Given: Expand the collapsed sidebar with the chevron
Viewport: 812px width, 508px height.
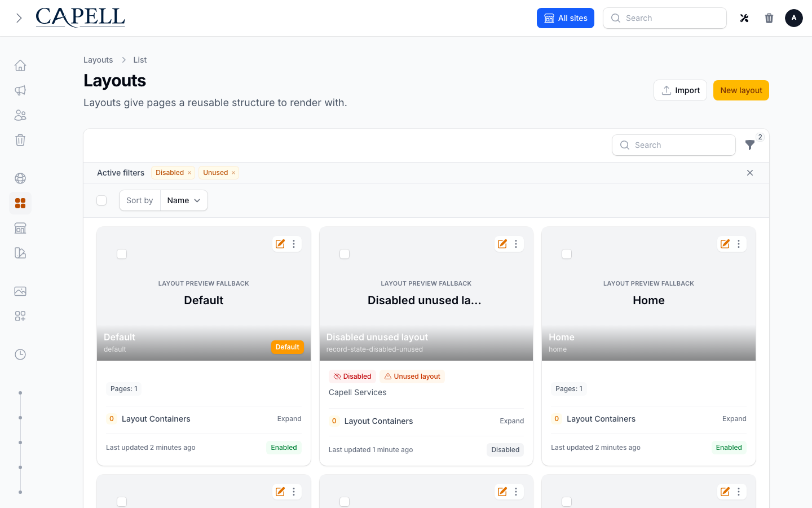Looking at the screenshot, I should [x=19, y=18].
